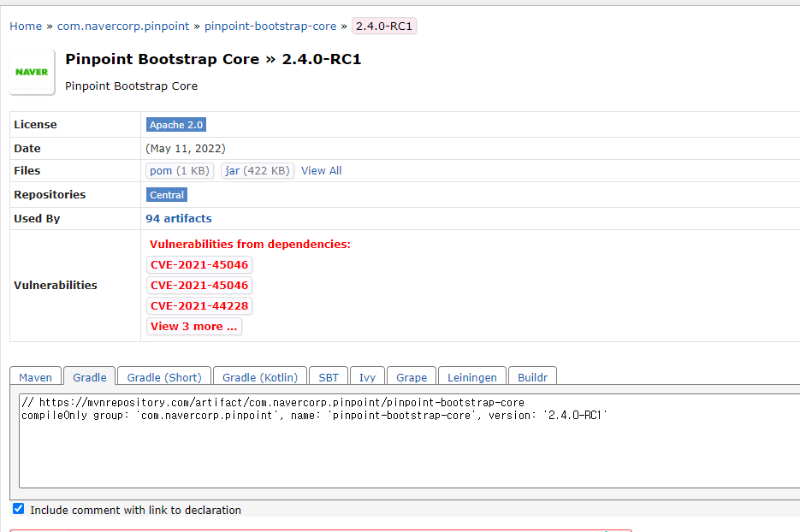Image resolution: width=800 pixels, height=532 pixels.
Task: Open the Apache 2.0 license badge
Action: [x=175, y=124]
